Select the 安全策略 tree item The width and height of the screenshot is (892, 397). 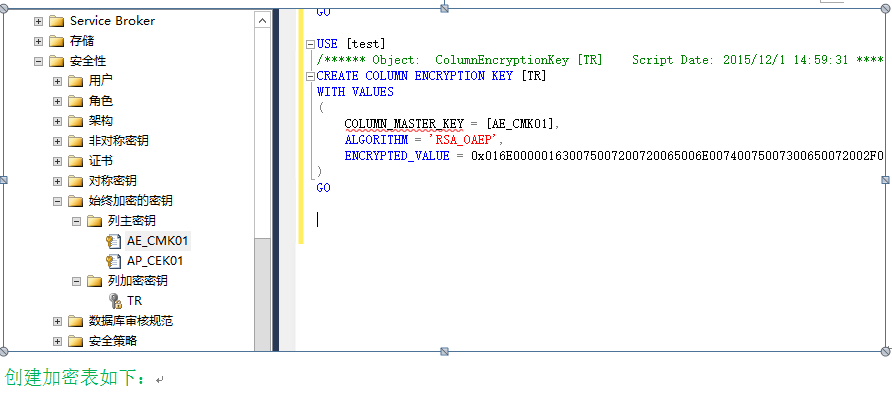[x=113, y=341]
